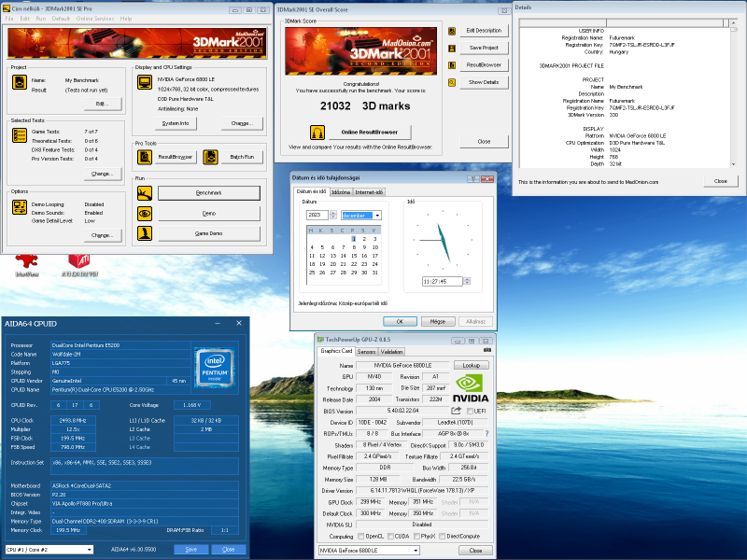Click the Options icon in 3DMark2001
747x560 pixels.
click(20, 207)
